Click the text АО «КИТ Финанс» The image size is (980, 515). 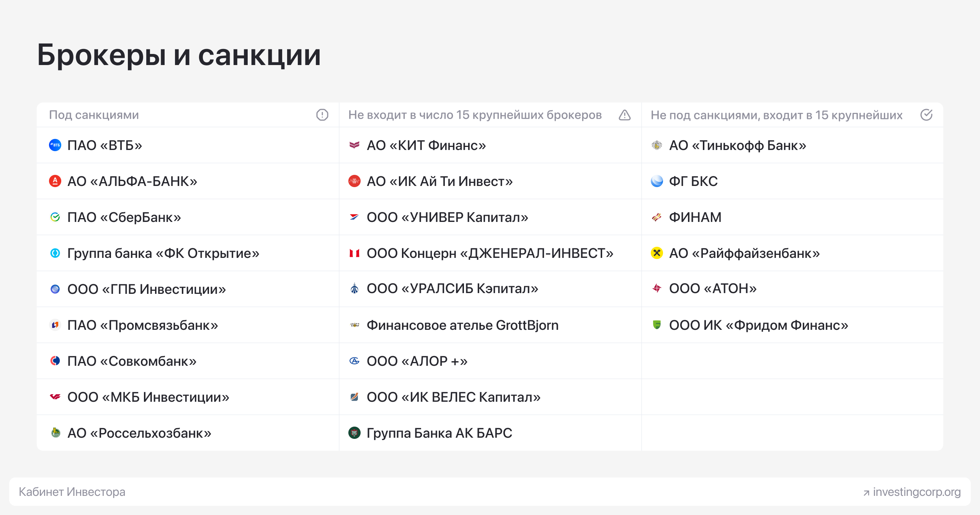click(426, 145)
